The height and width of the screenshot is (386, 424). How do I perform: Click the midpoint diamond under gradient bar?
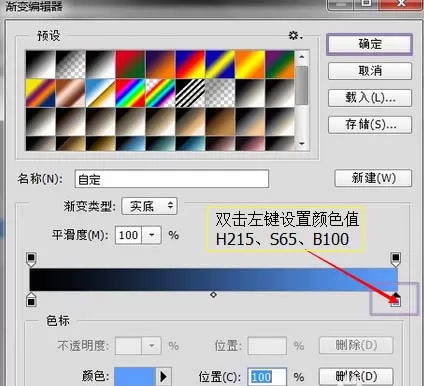(x=213, y=295)
